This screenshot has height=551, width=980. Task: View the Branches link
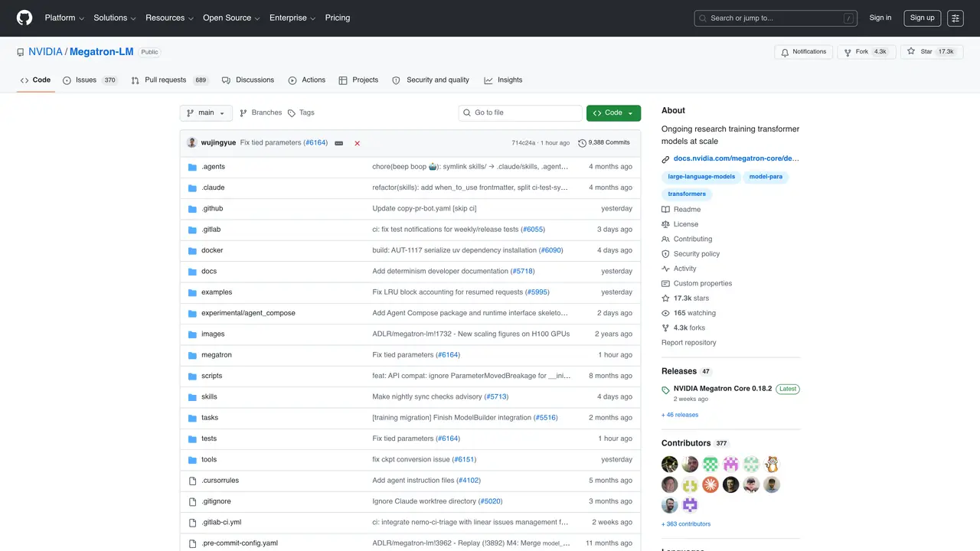[x=260, y=113]
